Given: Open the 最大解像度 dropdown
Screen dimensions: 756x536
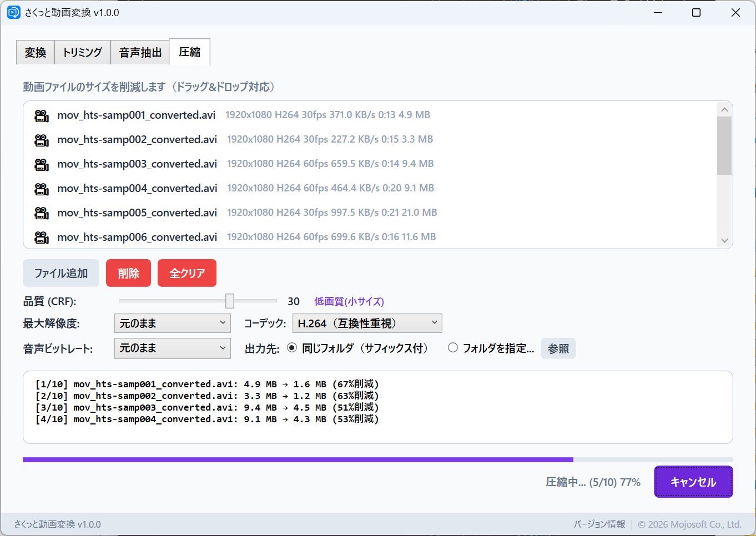Looking at the screenshot, I should coord(172,323).
